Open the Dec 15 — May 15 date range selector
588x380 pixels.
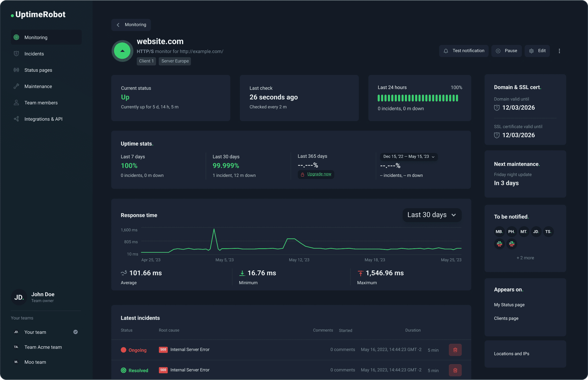408,156
